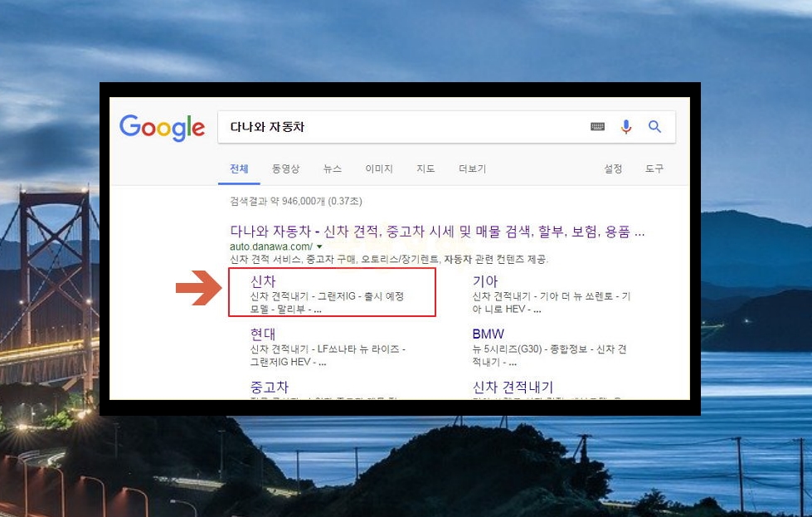Switch to the 뉴스 tab
This screenshot has width=812, height=517.
[x=333, y=169]
